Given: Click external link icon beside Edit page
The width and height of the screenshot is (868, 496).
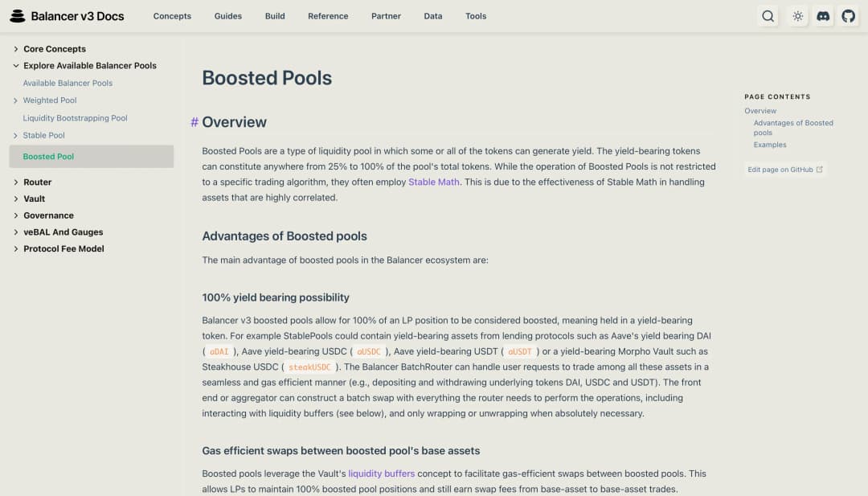Looking at the screenshot, I should click(x=820, y=170).
